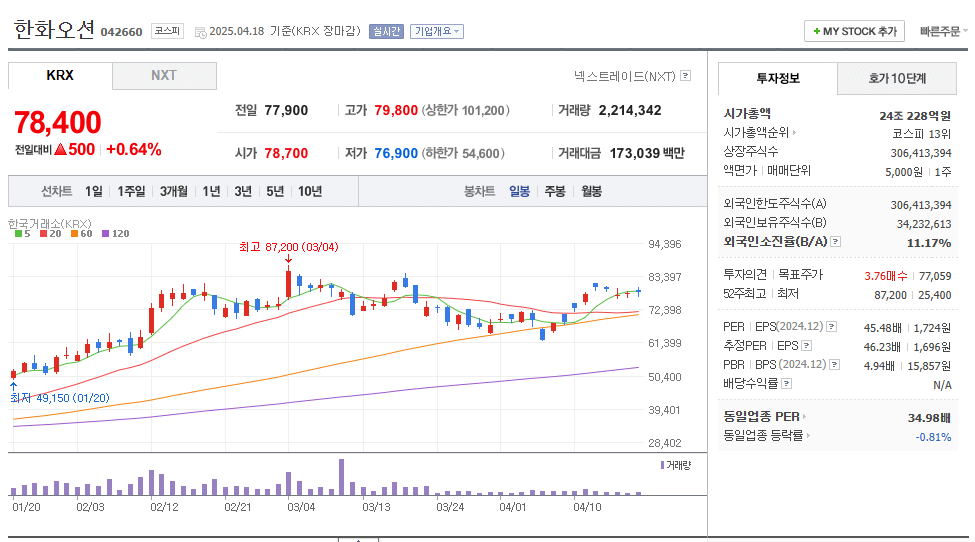Select 월봉 monthly candlestick chart
Viewport: 975px width, 542px height.
coord(591,191)
